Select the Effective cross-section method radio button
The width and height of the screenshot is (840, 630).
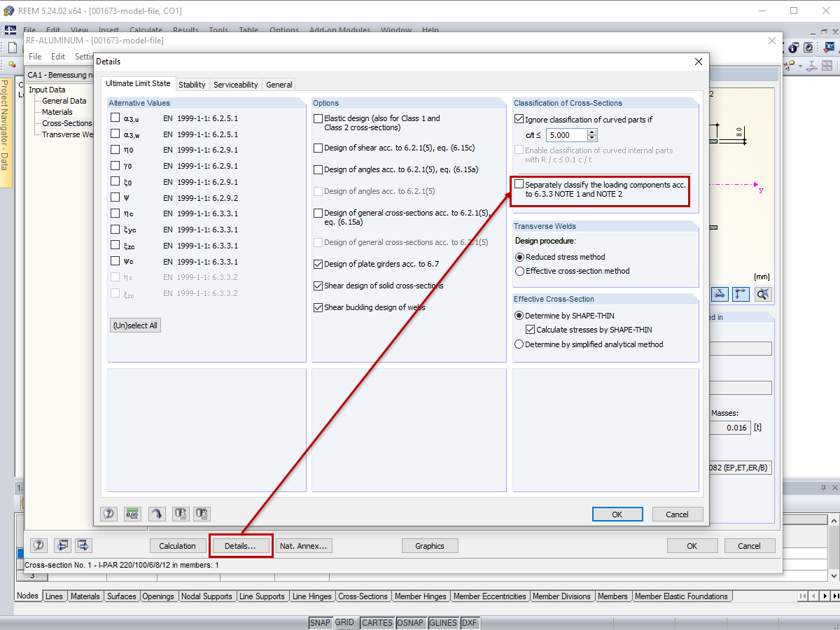click(x=519, y=271)
